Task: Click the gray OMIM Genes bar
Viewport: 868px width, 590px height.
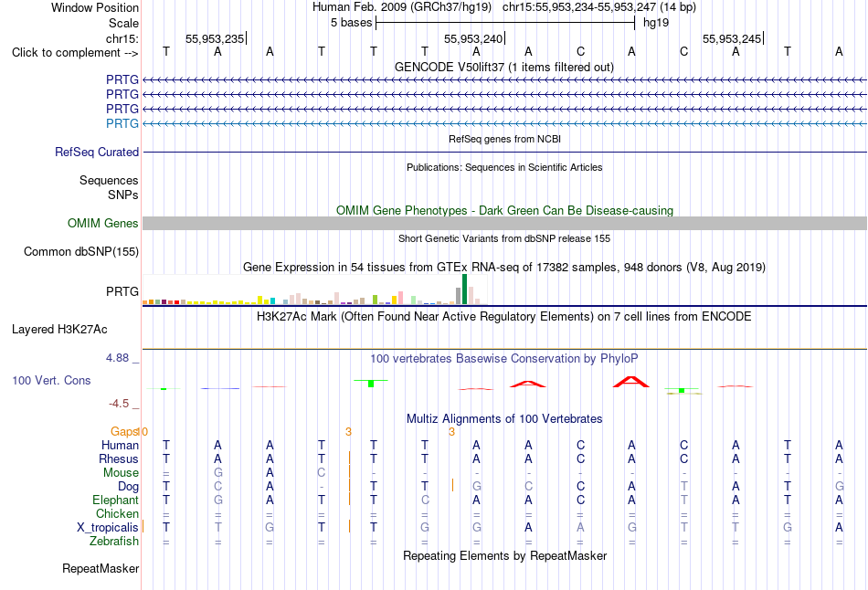Action: click(505, 223)
